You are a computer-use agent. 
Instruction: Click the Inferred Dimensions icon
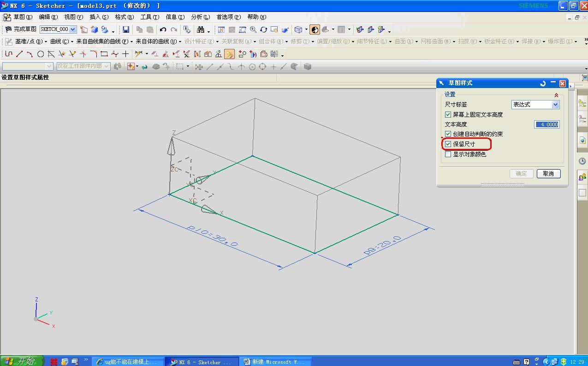[x=138, y=54]
